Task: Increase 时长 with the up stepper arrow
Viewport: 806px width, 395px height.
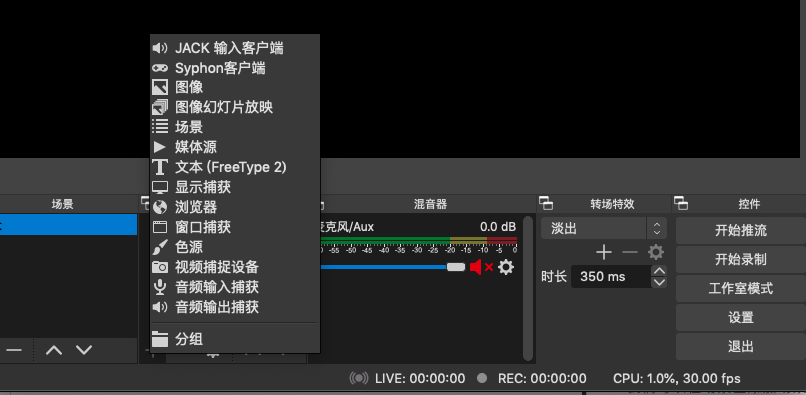Action: click(659, 271)
